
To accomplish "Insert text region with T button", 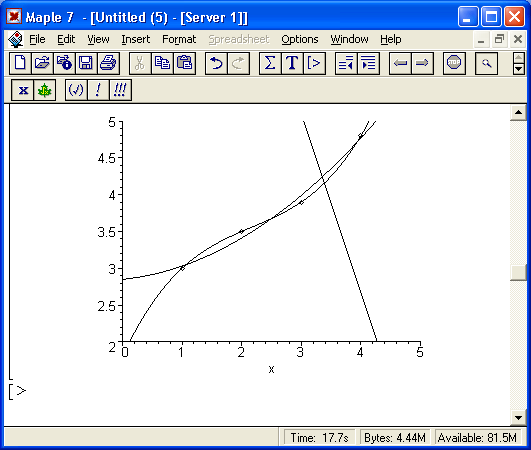I will click(x=292, y=63).
